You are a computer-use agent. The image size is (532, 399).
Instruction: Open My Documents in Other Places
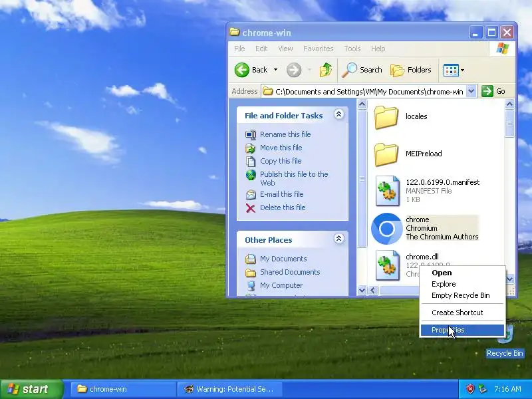tap(283, 259)
